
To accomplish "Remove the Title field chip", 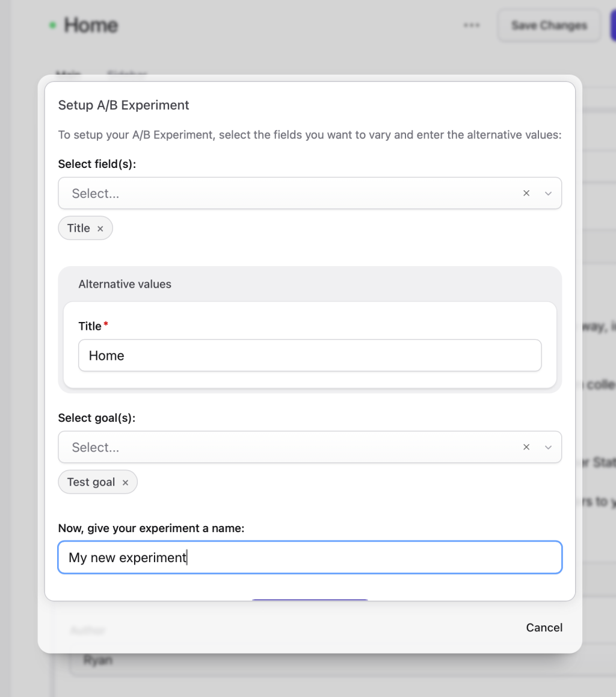I will (100, 229).
